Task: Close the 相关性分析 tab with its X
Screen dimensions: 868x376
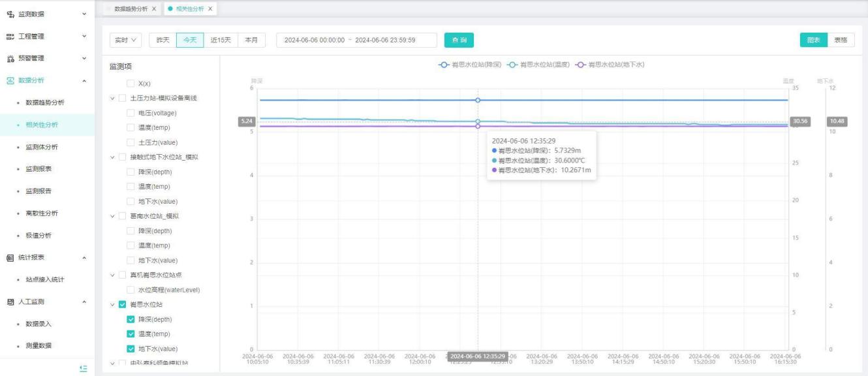Action: point(210,8)
